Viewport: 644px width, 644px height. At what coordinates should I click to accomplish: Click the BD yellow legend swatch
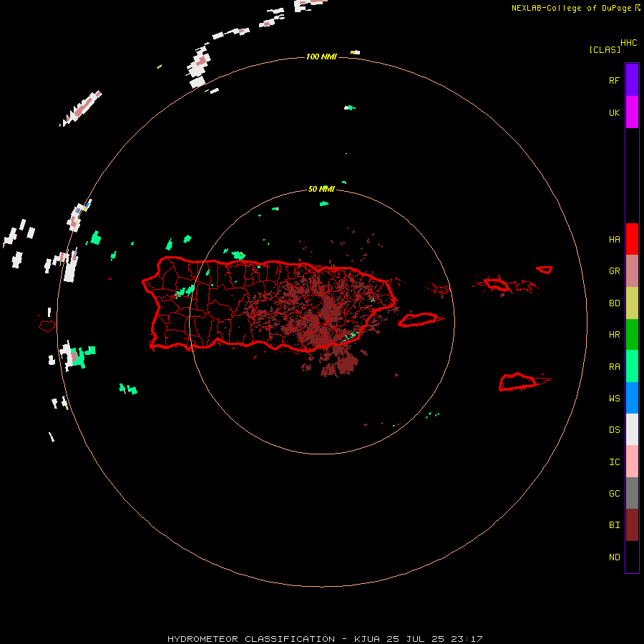[x=632, y=303]
